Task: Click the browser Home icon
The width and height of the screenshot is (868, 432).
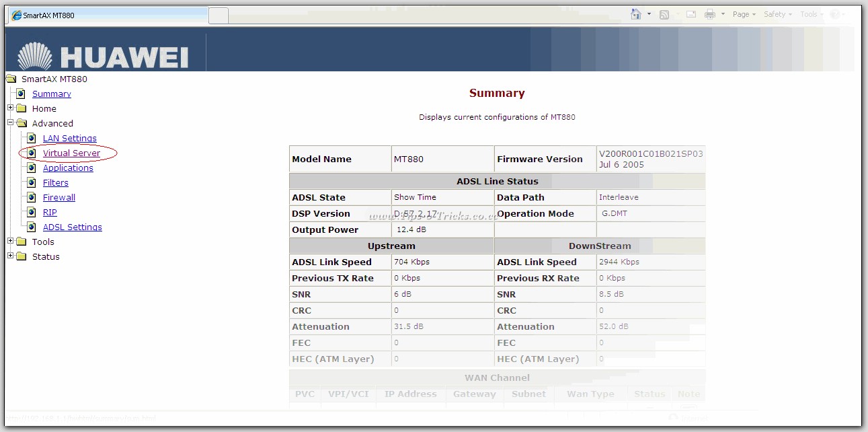Action: tap(636, 14)
